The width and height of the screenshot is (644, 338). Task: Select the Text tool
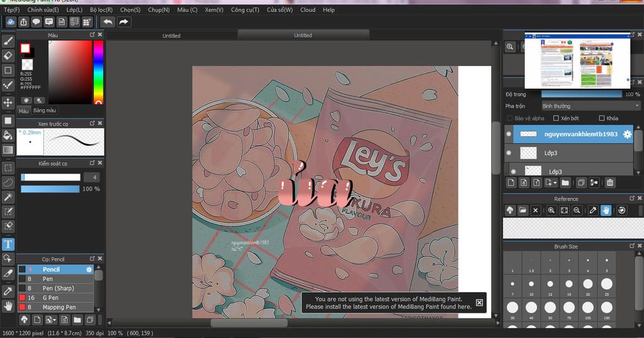(x=8, y=244)
